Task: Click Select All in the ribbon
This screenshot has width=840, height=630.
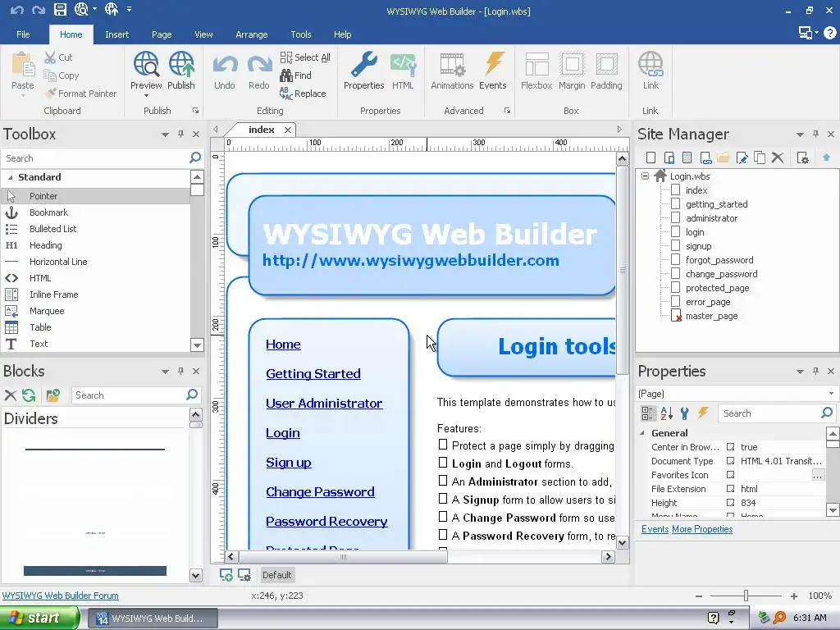Action: [x=305, y=57]
